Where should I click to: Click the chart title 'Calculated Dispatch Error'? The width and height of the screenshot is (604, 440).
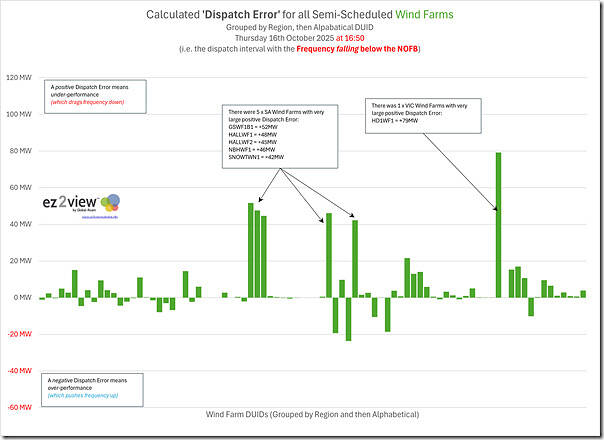click(x=301, y=15)
